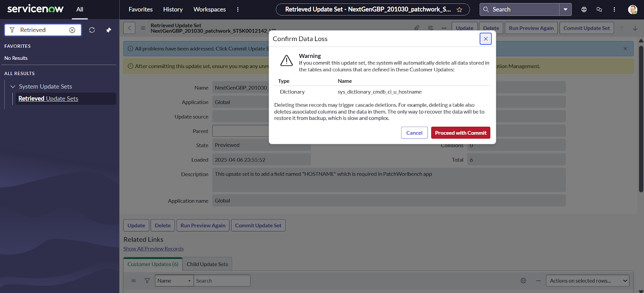Click the header Delete button
This screenshot has height=293, width=644.
(491, 28)
